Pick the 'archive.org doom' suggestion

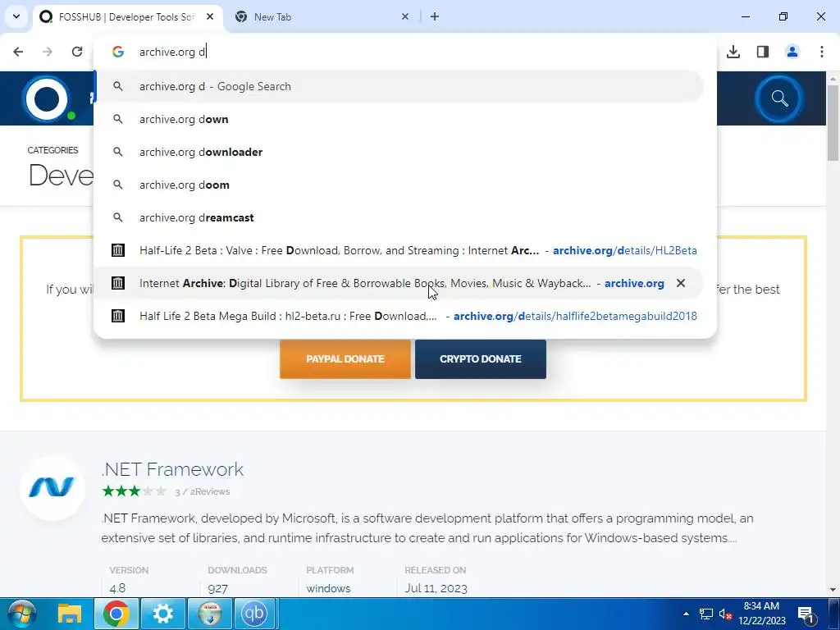399,185
